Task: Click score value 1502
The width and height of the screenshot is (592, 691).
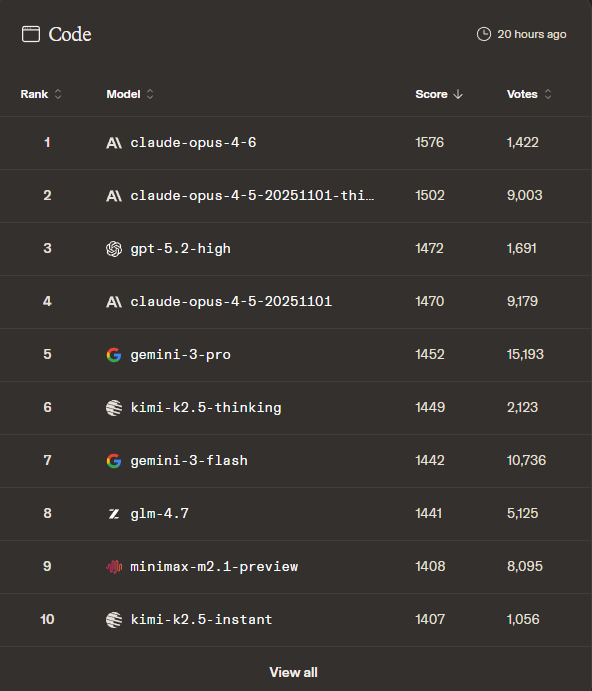Action: (x=430, y=196)
